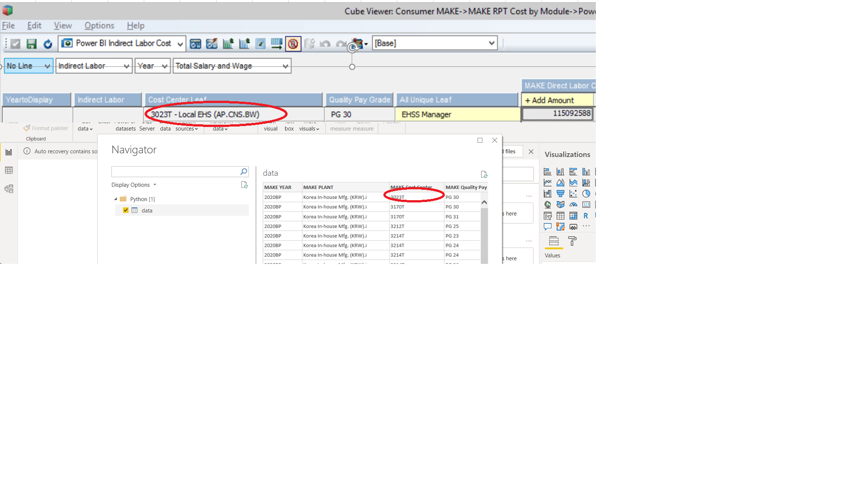Image resolution: width=868 pixels, height=488 pixels.
Task: Click the Cost Center Leaf column header
Action: click(x=233, y=99)
